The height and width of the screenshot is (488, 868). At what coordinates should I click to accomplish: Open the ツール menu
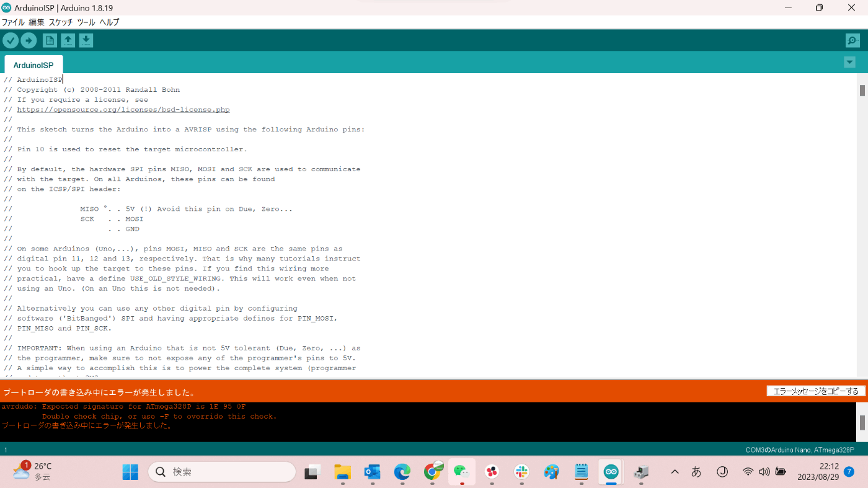[x=86, y=22]
